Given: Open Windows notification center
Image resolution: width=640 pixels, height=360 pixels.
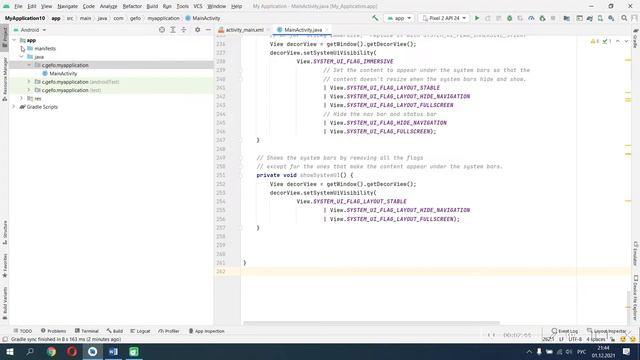Looking at the screenshot, I should pos(627,351).
